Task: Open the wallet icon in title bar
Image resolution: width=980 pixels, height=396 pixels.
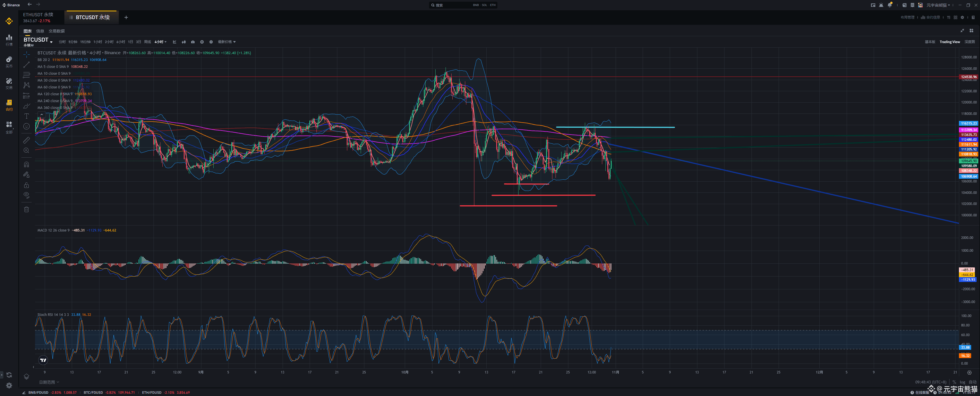Action: click(x=905, y=5)
